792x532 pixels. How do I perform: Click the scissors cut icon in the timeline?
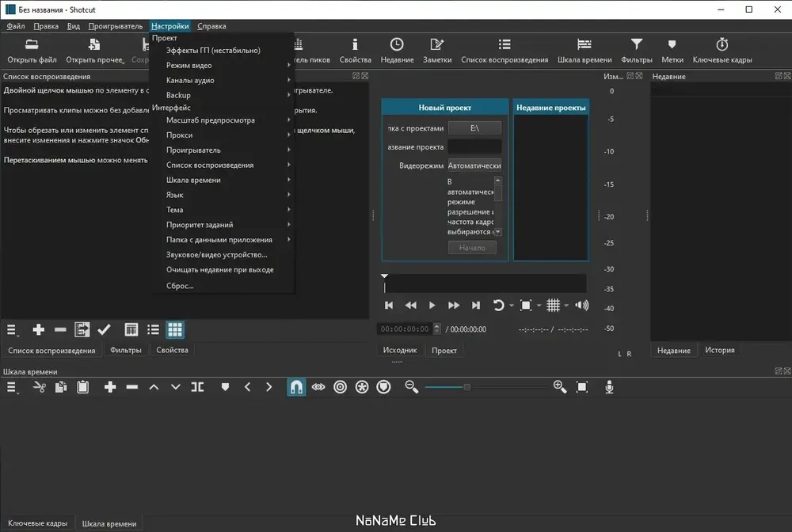point(39,387)
